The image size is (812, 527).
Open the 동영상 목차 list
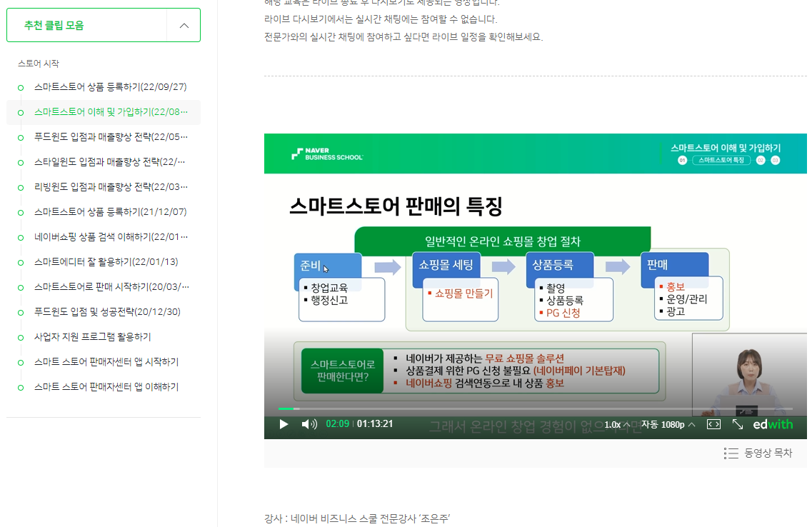tap(758, 453)
